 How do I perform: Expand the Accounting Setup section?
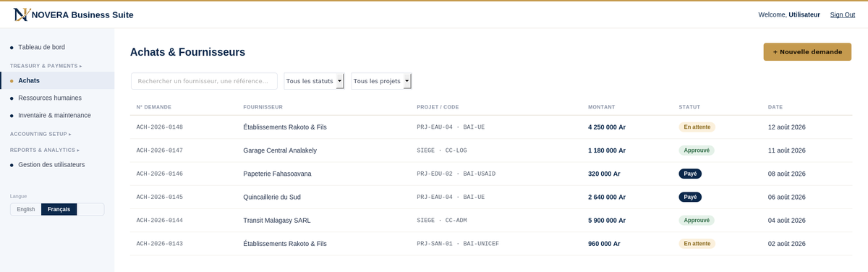click(x=41, y=134)
